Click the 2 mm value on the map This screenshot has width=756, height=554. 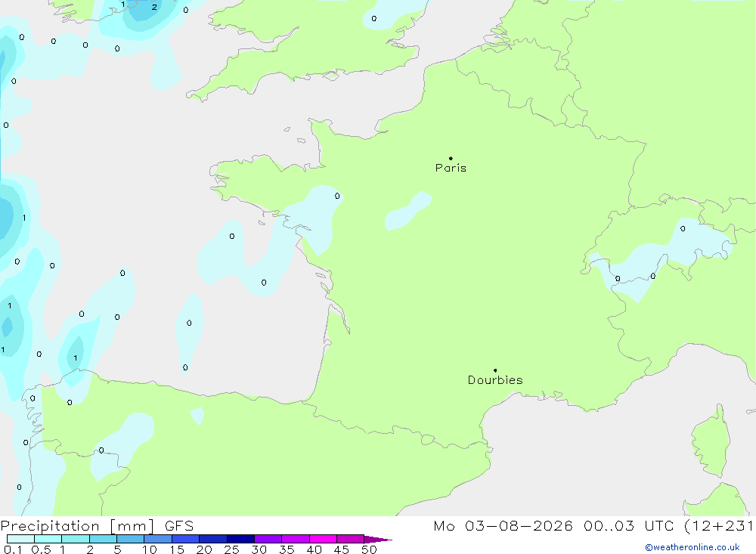tap(154, 8)
